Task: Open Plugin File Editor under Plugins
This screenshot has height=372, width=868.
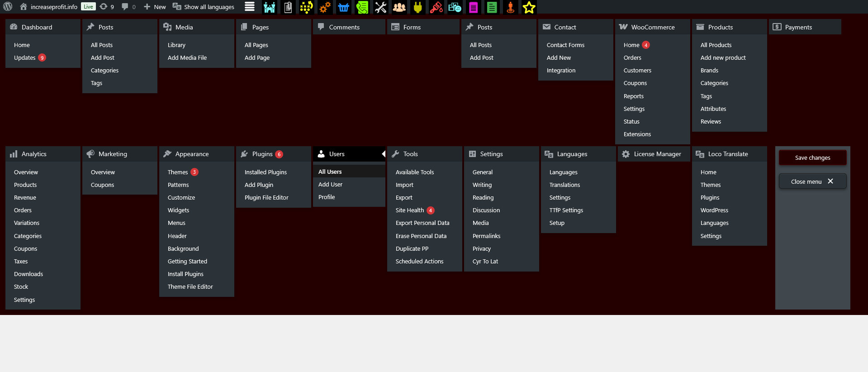Action: 266,197
